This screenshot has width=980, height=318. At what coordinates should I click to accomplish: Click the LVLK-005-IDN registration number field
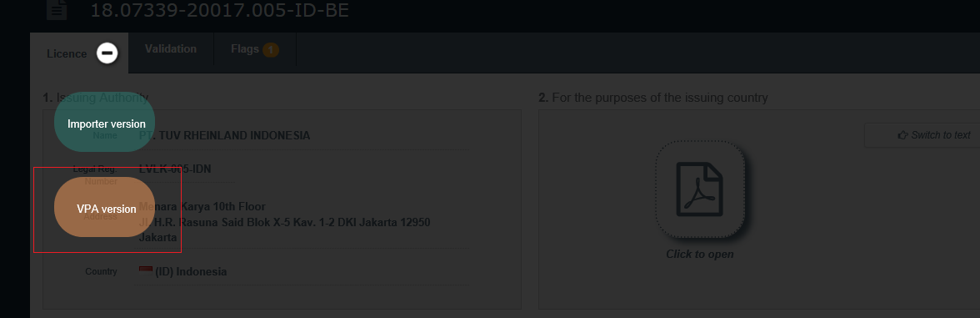185,169
